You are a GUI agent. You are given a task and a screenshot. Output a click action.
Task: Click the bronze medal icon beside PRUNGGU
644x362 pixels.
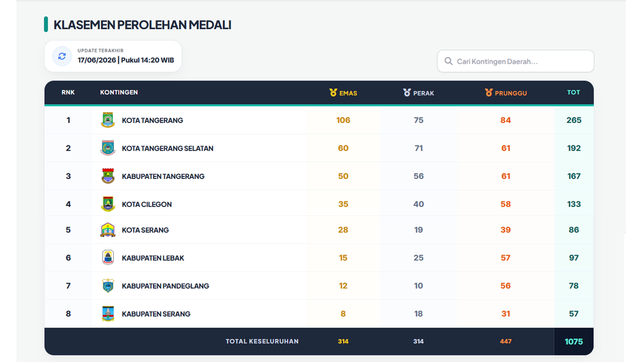[489, 92]
